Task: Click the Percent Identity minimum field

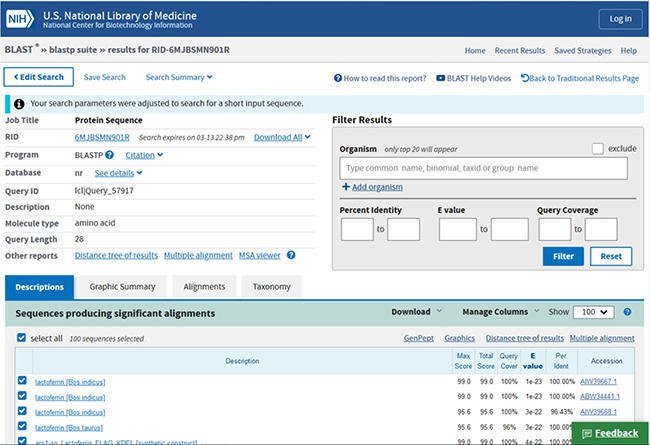Action: coord(357,229)
